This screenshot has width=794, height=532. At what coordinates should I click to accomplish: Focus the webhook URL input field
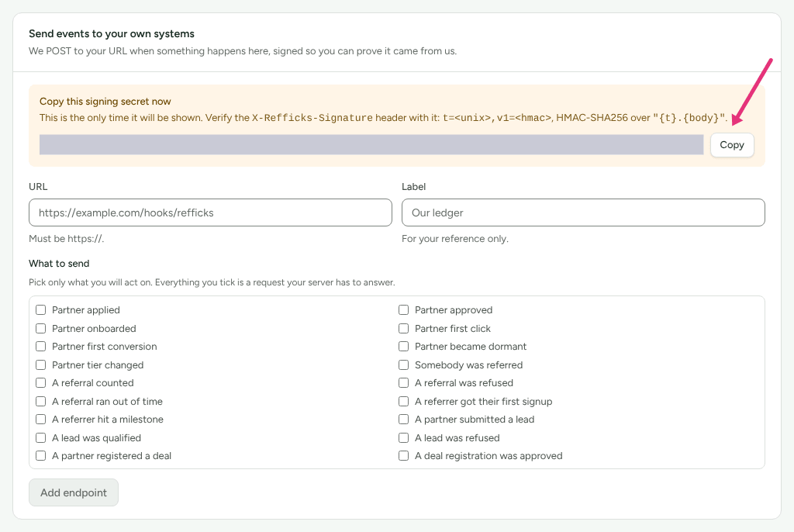pos(210,212)
